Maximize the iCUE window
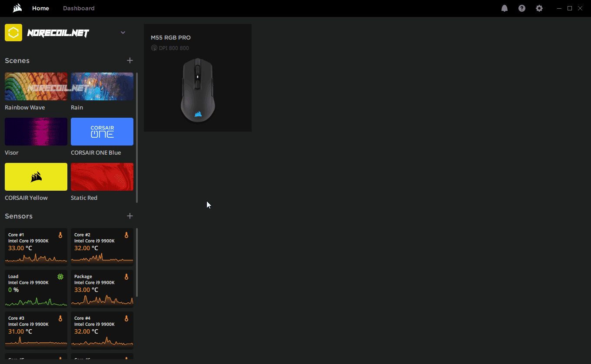The height and width of the screenshot is (364, 591). pos(570,8)
